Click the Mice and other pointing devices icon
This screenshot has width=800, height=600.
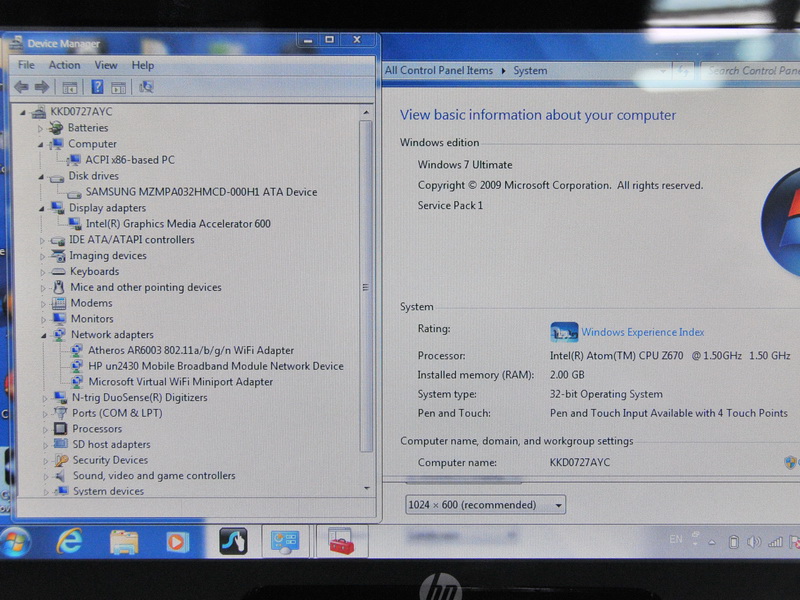pos(59,287)
